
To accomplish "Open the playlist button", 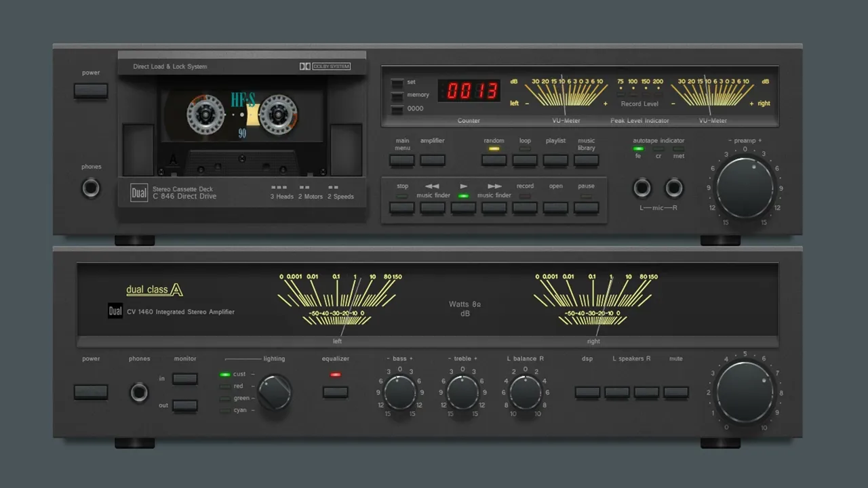I will [555, 161].
